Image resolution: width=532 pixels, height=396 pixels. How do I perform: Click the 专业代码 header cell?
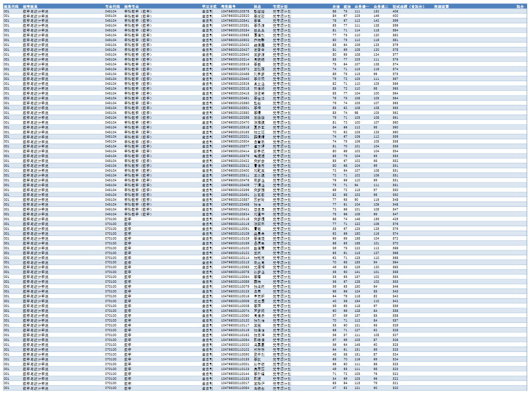pos(112,7)
